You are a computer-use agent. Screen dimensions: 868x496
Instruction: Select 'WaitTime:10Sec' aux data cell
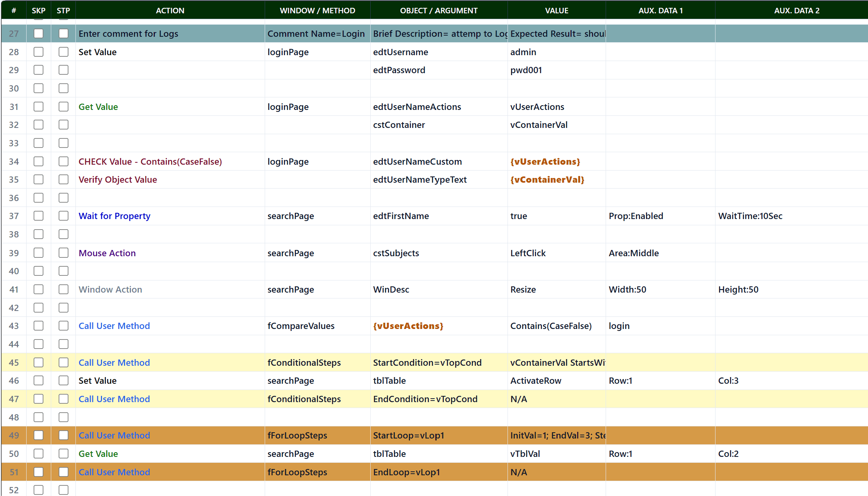pyautogui.click(x=791, y=216)
